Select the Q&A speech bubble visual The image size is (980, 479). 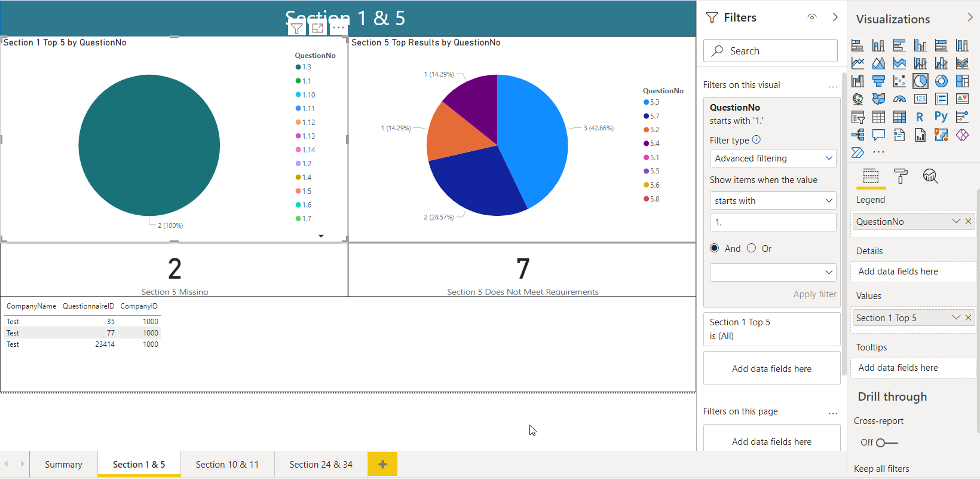tap(878, 135)
